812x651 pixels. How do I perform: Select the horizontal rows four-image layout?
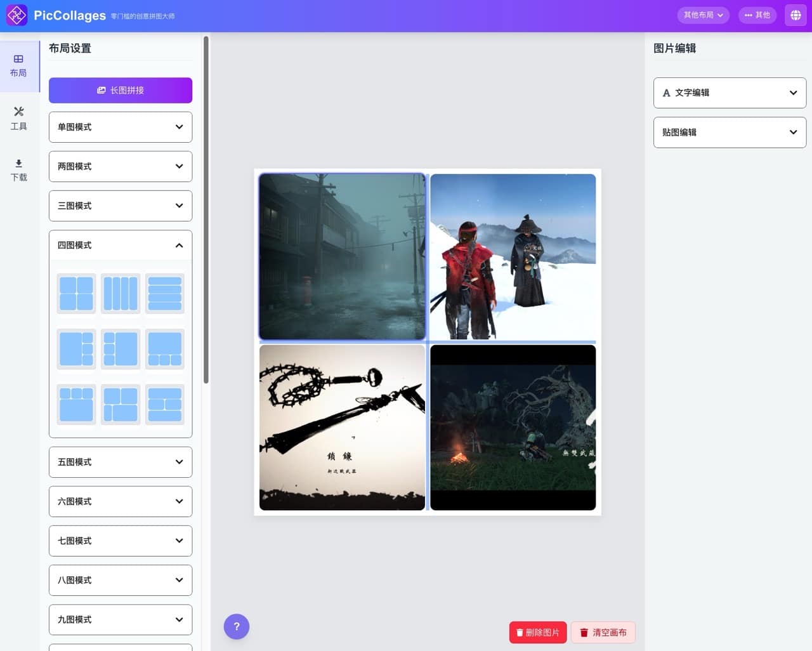click(x=164, y=293)
